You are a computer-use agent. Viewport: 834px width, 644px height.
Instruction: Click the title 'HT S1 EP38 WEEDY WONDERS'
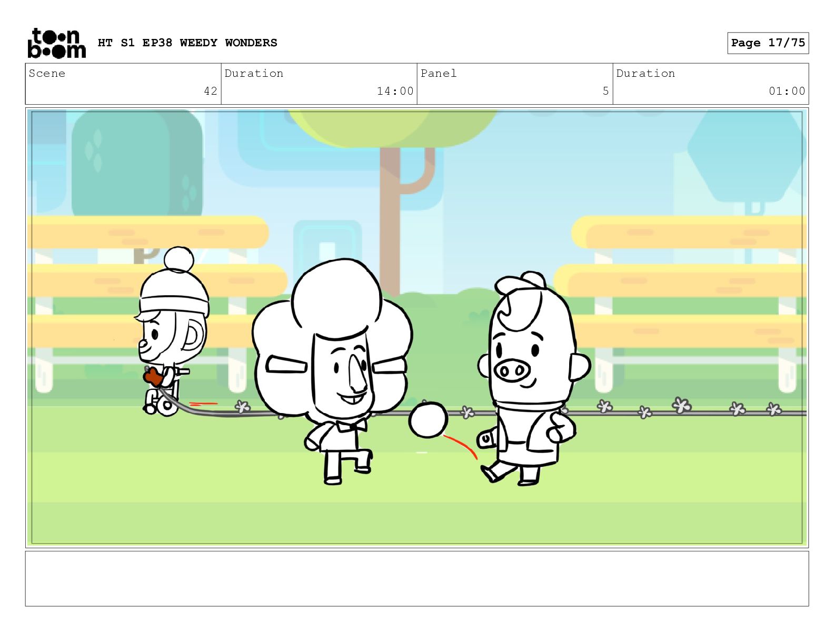187,43
